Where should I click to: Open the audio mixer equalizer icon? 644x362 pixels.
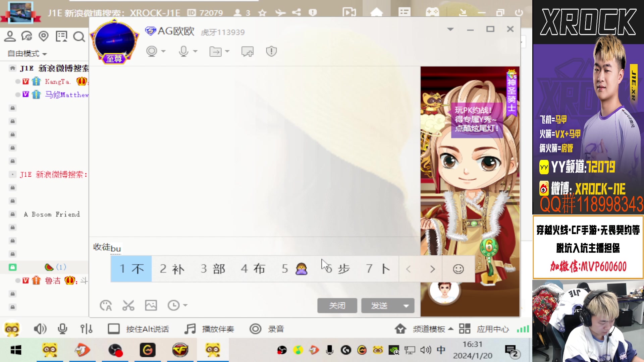(86, 329)
